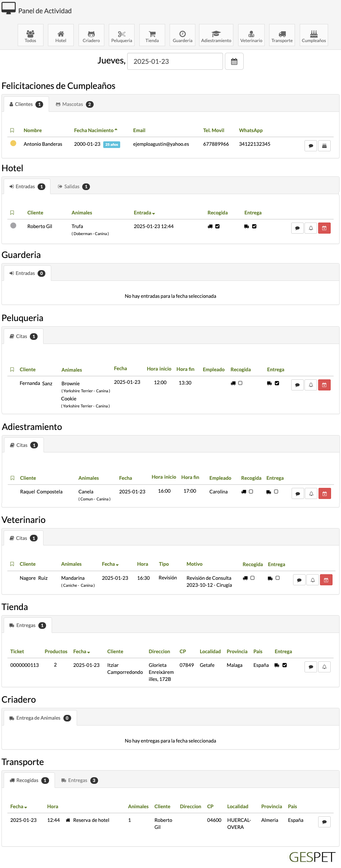Click the yellow status dot for Antonio Banderas
Viewport: 341px width, 868px height.
tap(13, 143)
